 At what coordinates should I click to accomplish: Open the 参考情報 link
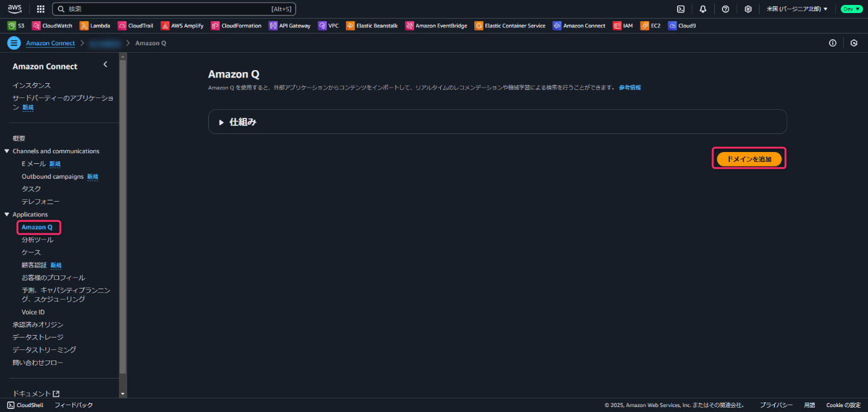[x=629, y=87]
